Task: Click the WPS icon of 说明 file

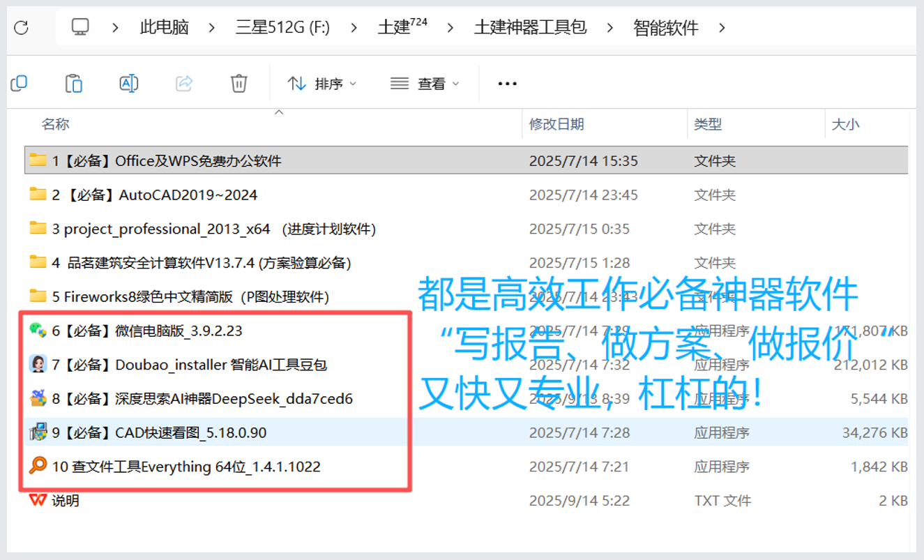Action: (x=38, y=499)
